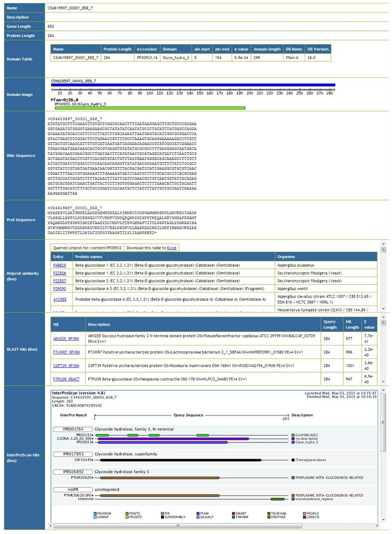Open UniProt entry P22506
Screen dimensions: 392x534
coord(59,273)
